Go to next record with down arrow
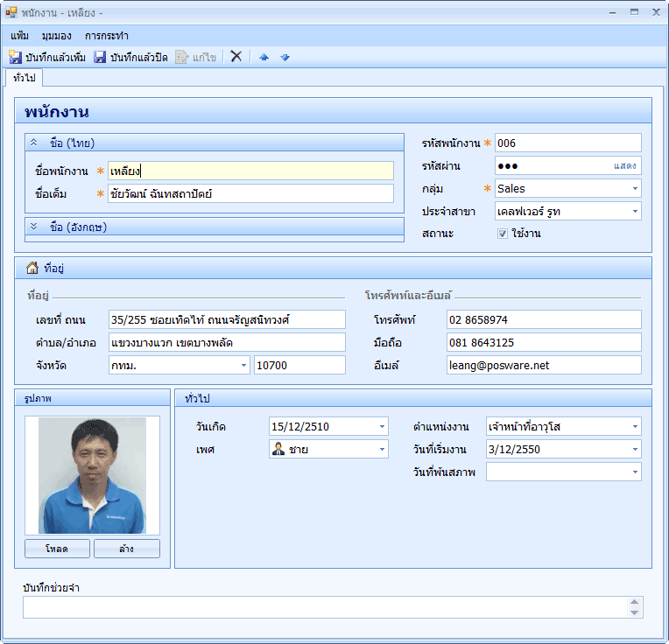The image size is (669, 644). [x=285, y=57]
